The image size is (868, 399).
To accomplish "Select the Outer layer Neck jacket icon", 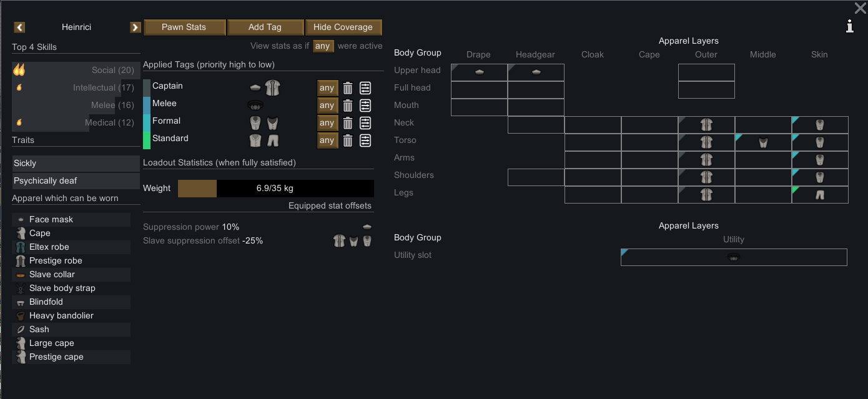I will pos(706,125).
